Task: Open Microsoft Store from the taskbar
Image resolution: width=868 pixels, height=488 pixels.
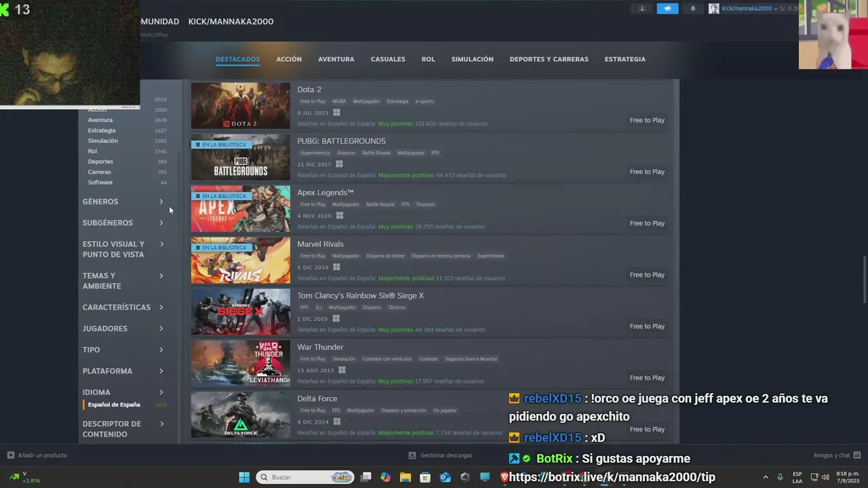Action: click(x=425, y=477)
